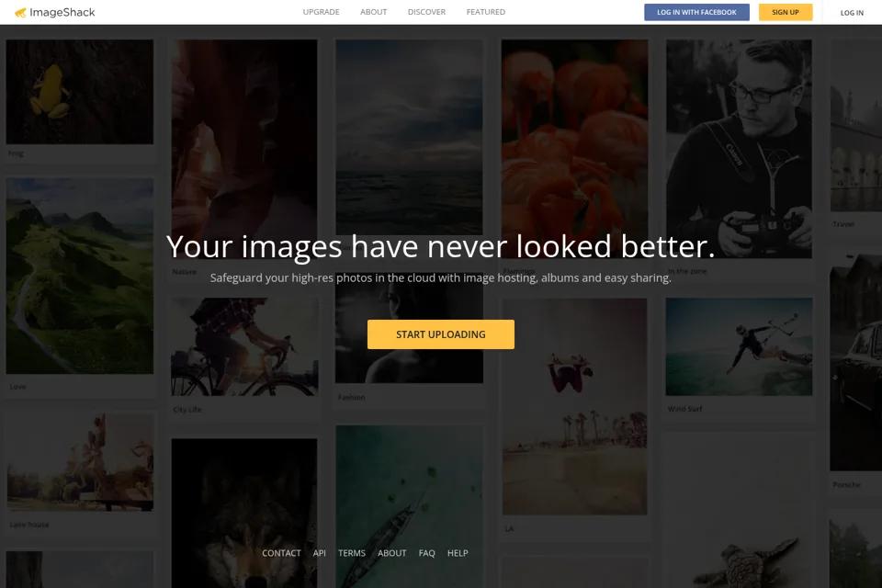
Task: Click the Lake house caption
Action: pyautogui.click(x=29, y=525)
